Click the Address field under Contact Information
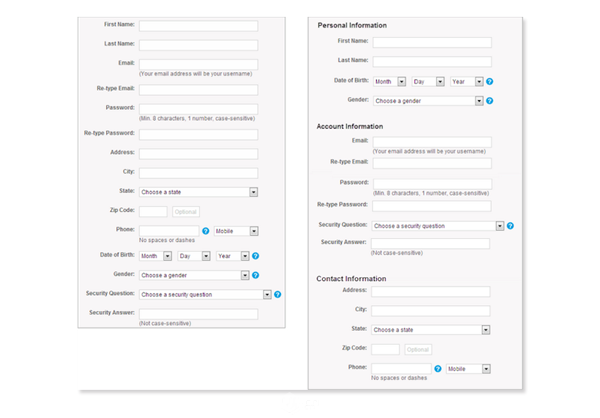This screenshot has width=600, height=418. [x=430, y=291]
